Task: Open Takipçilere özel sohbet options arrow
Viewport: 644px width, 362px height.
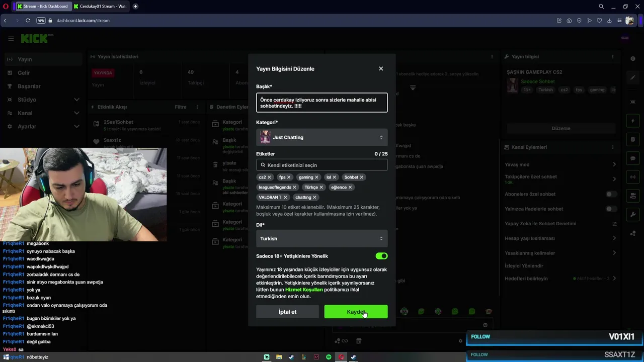Action: [614, 179]
